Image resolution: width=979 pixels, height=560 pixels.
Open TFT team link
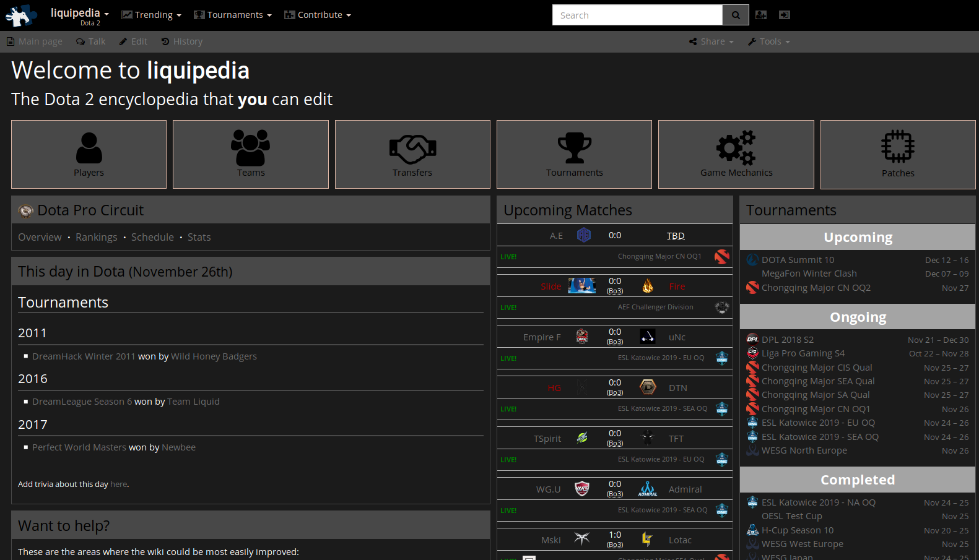[676, 439]
